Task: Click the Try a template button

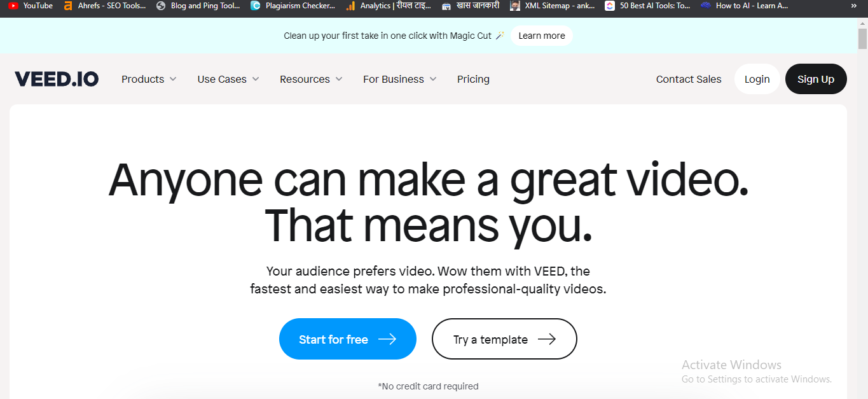Action: click(504, 339)
